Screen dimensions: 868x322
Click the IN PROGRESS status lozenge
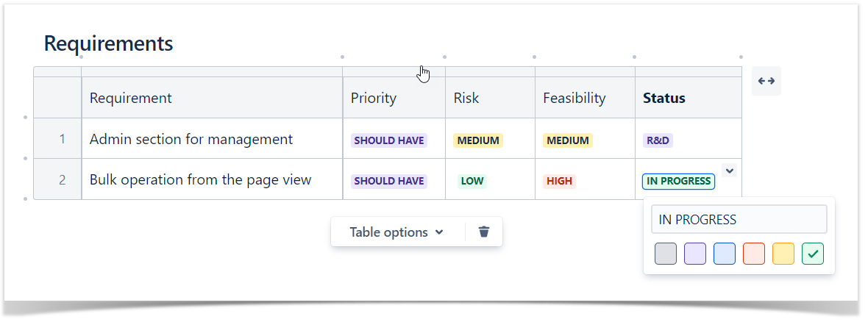tap(678, 181)
